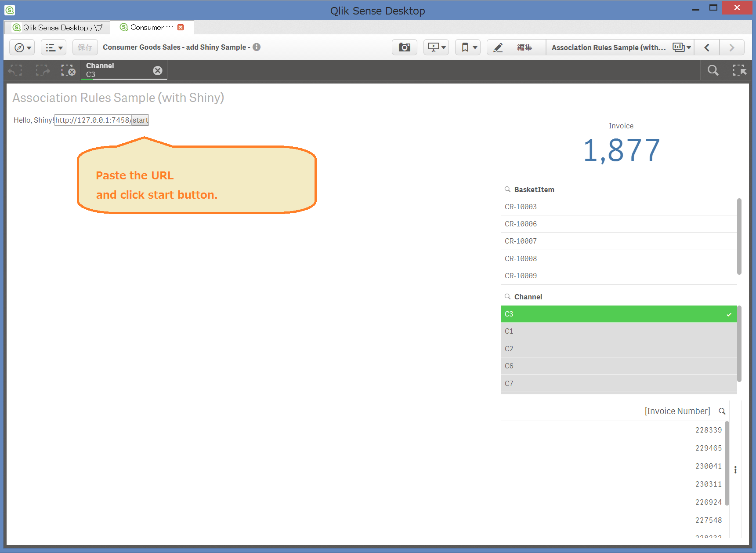Remove the Channel C3 selection
Viewport: 756px width, 553px height.
158,70
